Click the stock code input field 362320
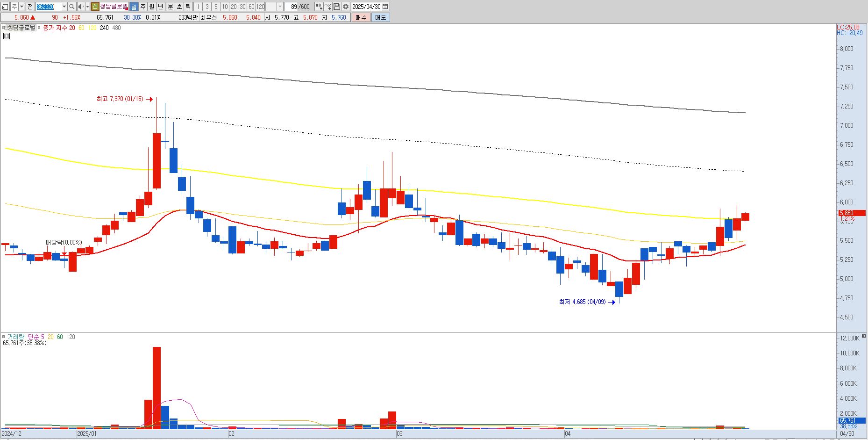The image size is (868, 440). (x=48, y=7)
